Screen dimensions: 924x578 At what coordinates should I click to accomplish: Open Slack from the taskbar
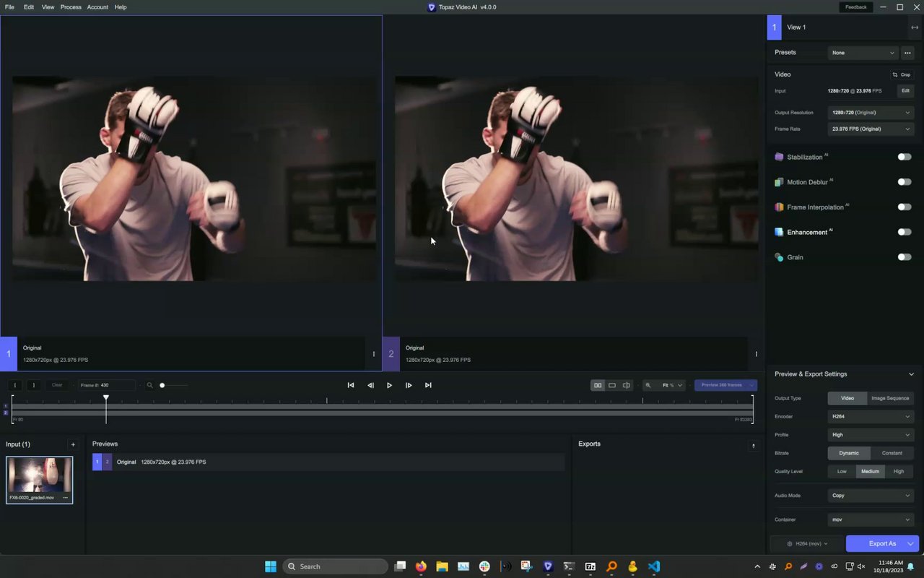[484, 566]
